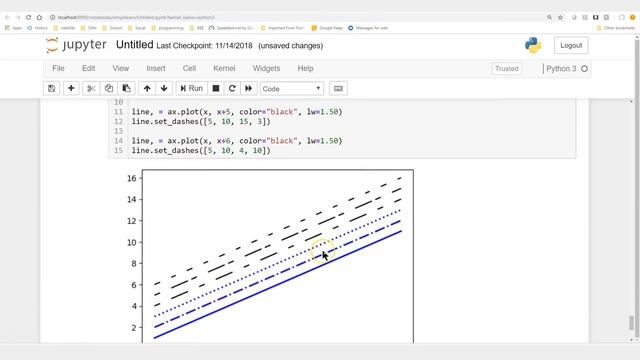Image resolution: width=640 pixels, height=360 pixels.
Task: Open the Insert menu
Action: click(x=156, y=69)
